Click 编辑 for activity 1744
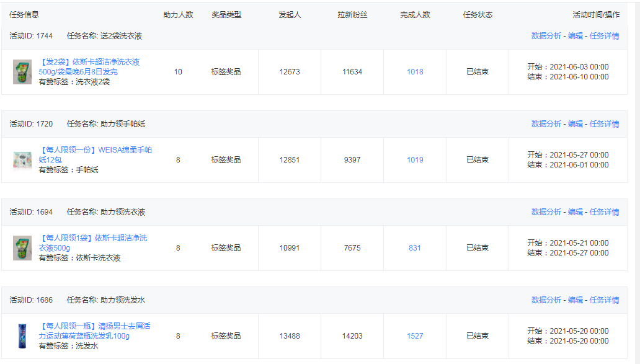 pos(576,36)
